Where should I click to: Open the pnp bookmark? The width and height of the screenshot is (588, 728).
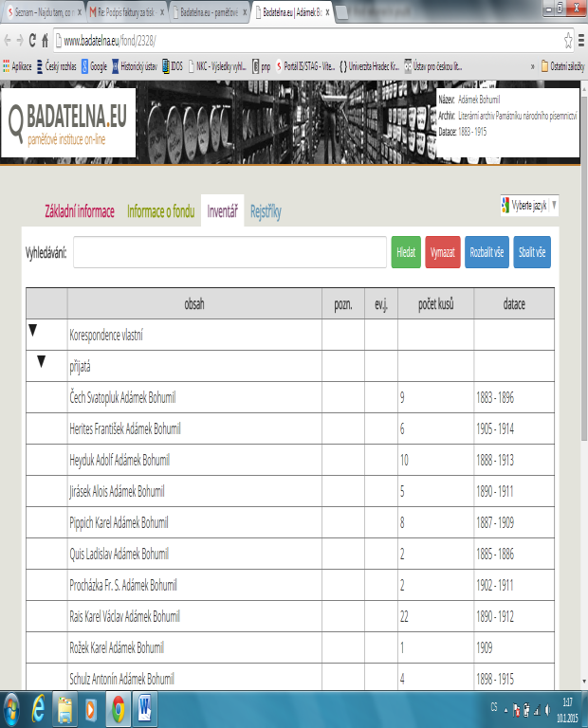pyautogui.click(x=262, y=66)
